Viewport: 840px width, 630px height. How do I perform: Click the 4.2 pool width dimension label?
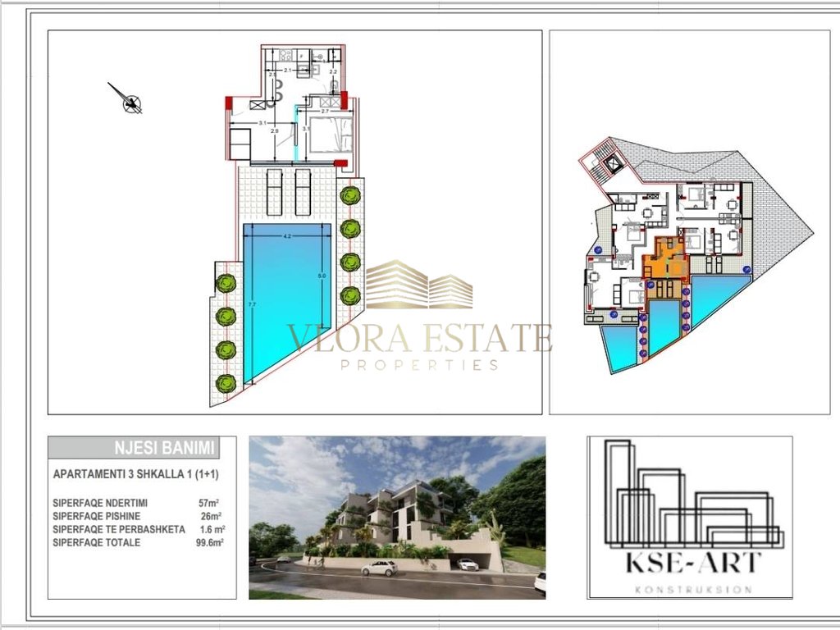[x=287, y=238]
